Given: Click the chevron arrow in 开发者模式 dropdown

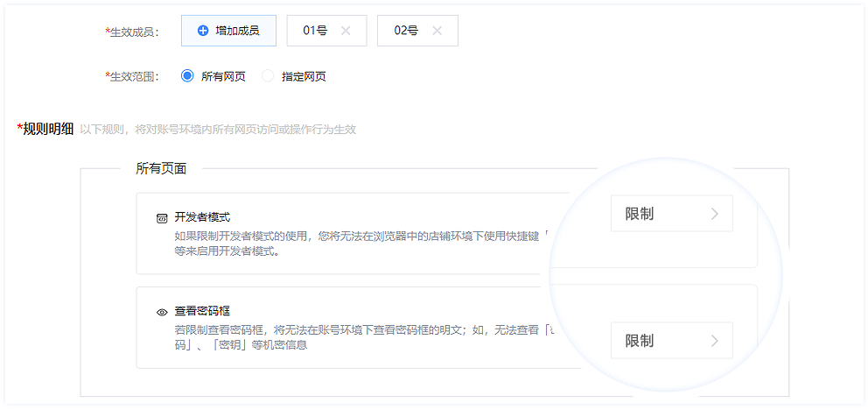Looking at the screenshot, I should [714, 214].
